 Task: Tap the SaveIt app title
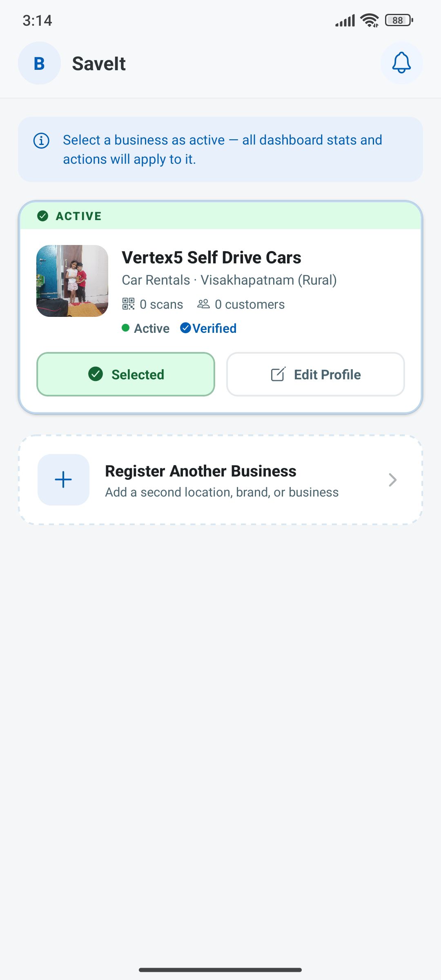pos(99,64)
